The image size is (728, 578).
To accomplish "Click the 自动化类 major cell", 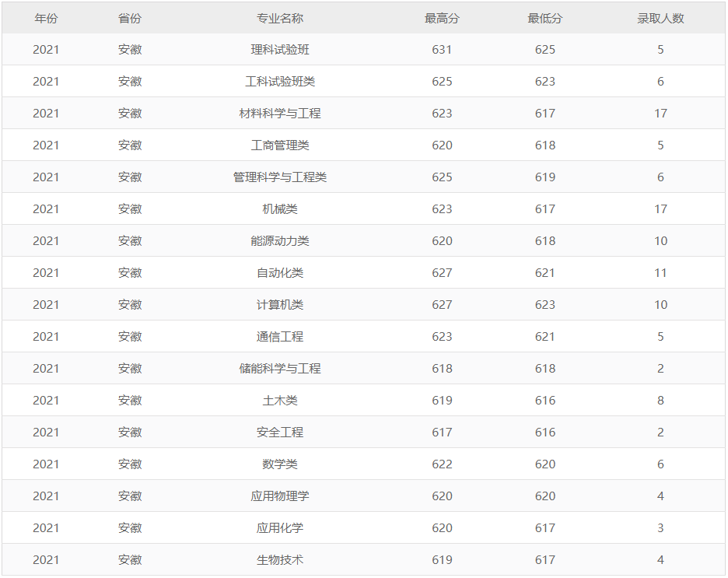I will pos(280,273).
